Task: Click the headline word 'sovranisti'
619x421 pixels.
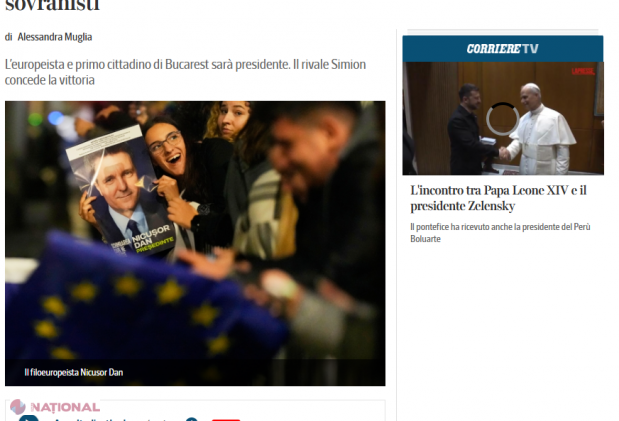Action: [x=52, y=6]
